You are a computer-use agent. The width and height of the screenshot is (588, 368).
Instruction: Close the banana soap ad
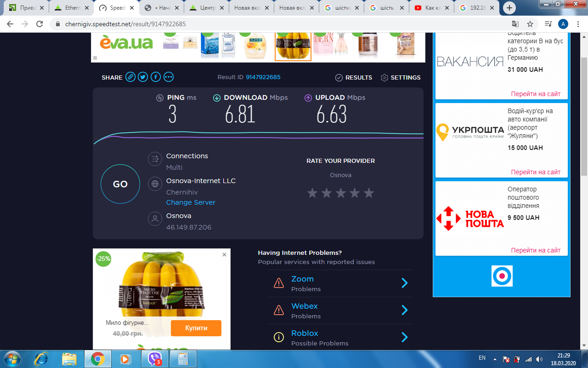[224, 254]
